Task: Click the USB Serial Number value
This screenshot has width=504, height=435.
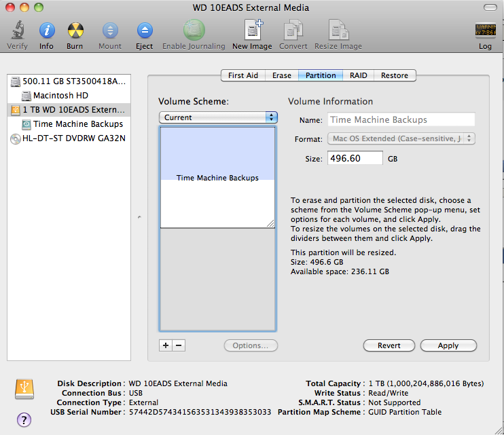Action: (200, 412)
